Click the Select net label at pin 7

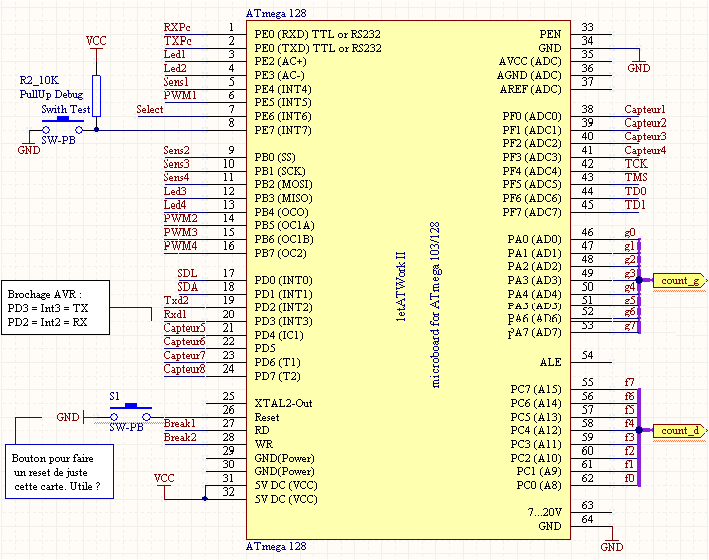click(150, 109)
